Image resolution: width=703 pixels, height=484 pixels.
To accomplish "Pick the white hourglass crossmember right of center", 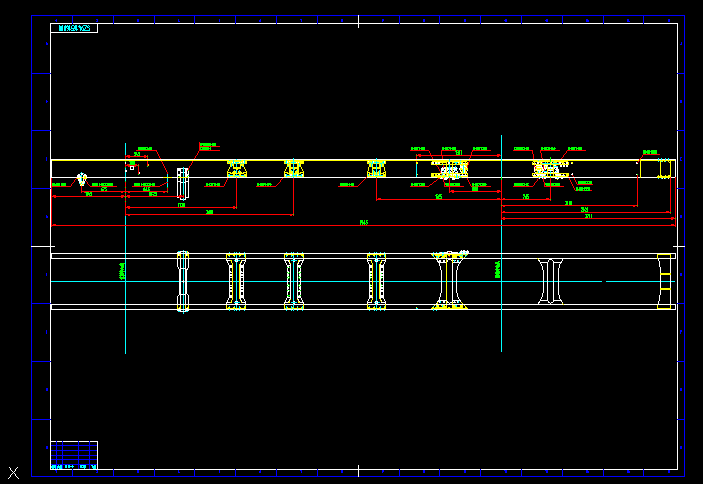I will click(551, 281).
